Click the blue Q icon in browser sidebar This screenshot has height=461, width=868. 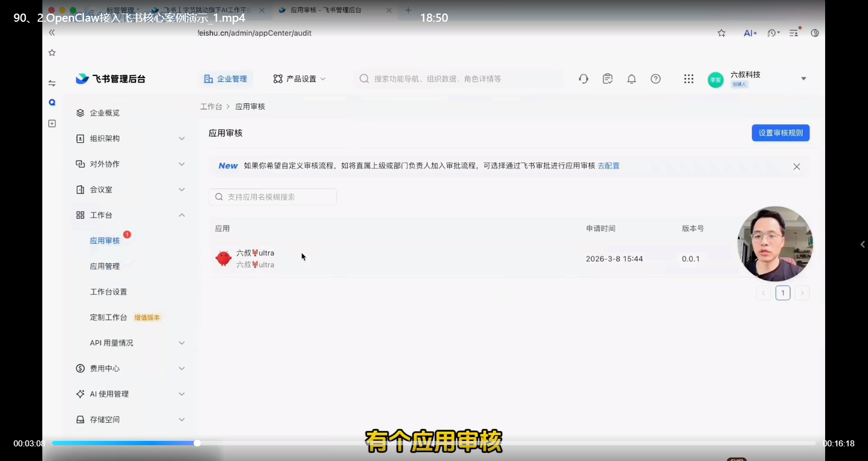[x=52, y=102]
